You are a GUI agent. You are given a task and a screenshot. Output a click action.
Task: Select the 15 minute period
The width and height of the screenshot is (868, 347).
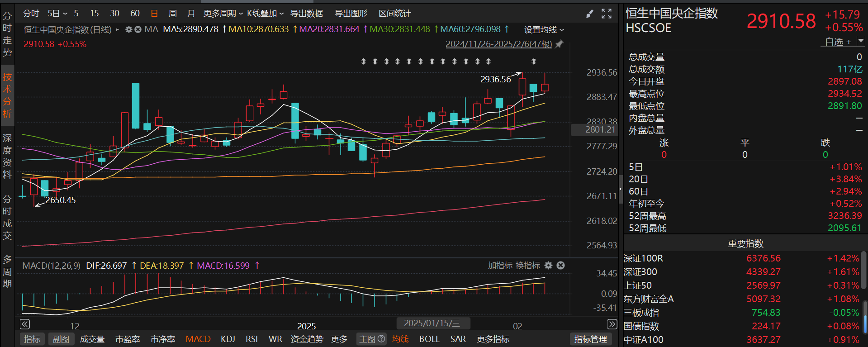click(94, 14)
